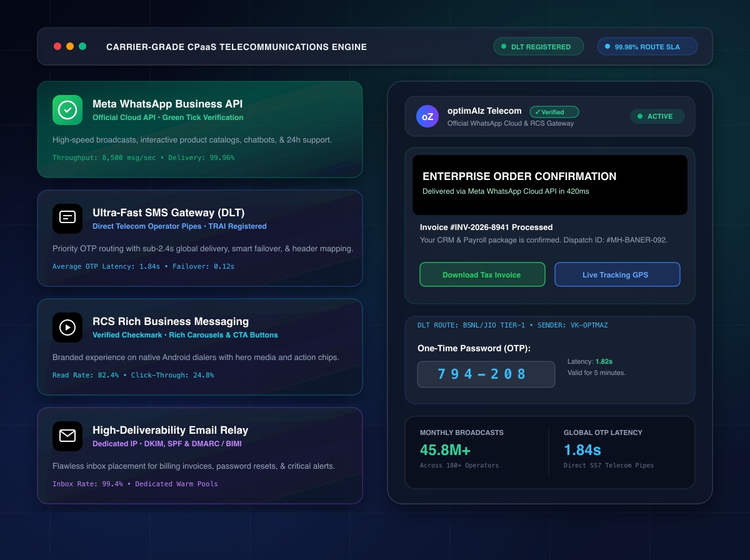Click the Latency: 1.82s text

coord(590,361)
